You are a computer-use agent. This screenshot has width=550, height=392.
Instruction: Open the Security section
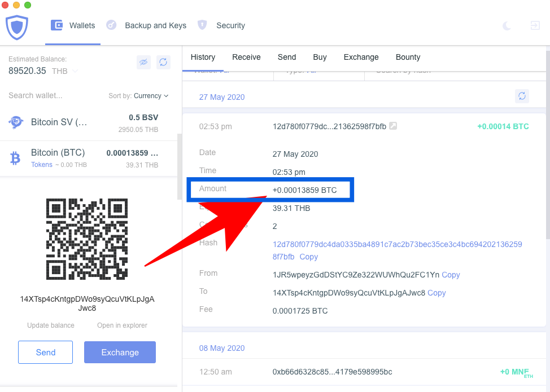230,25
